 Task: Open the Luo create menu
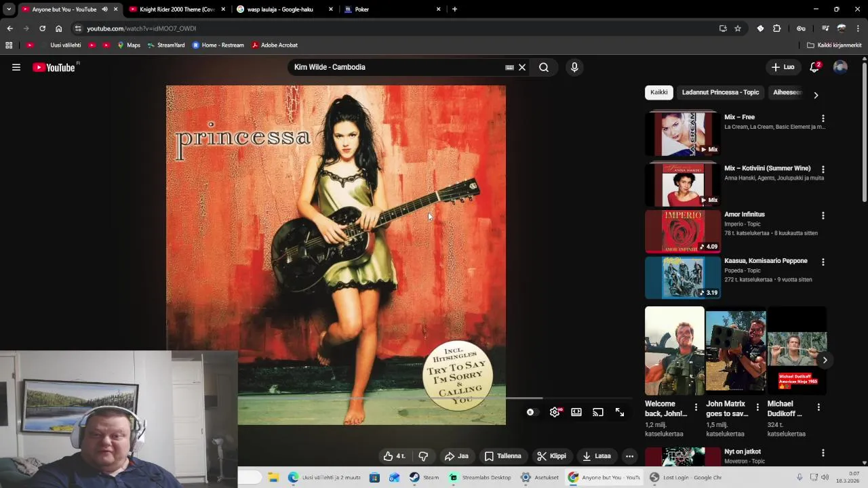[x=783, y=67]
